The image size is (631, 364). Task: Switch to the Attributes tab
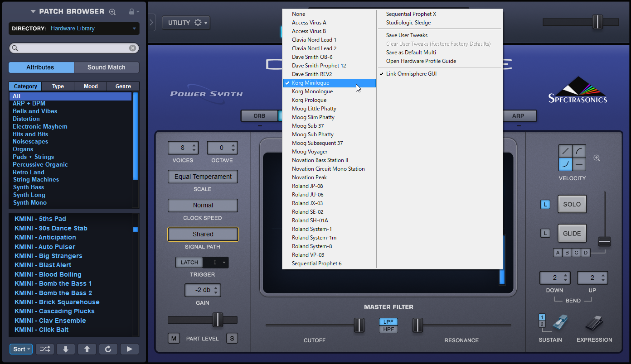[41, 67]
